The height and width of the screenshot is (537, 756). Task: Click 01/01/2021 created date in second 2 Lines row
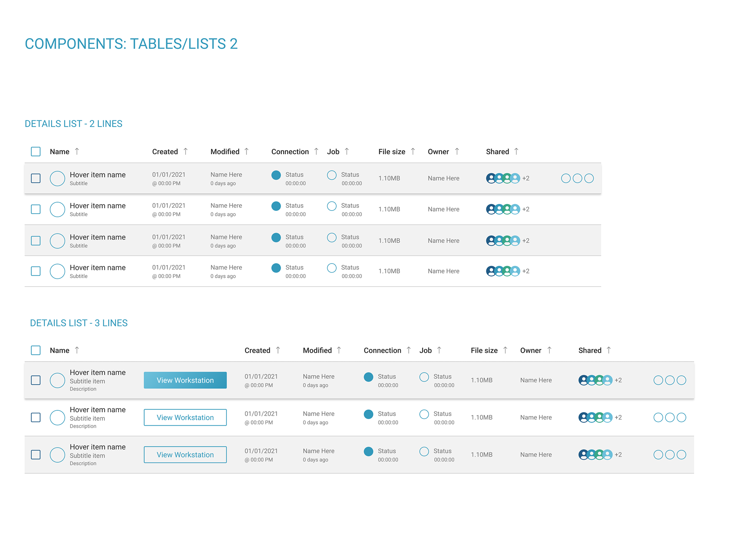pos(169,206)
